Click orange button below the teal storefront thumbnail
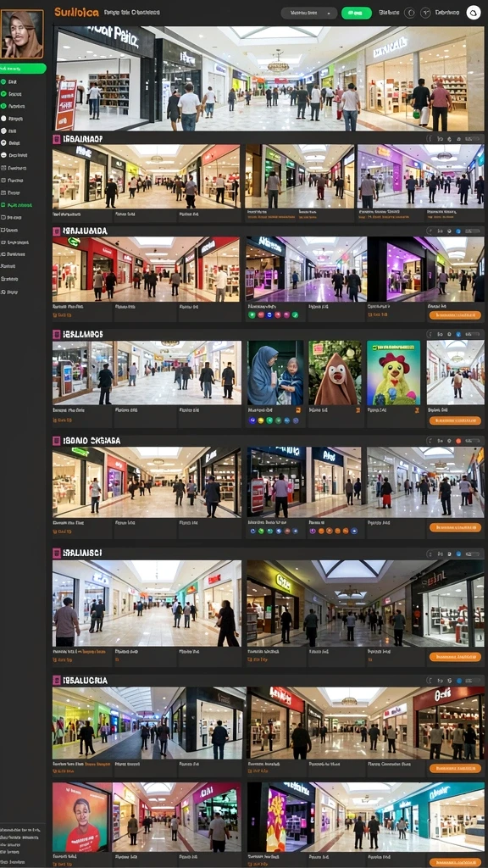The image size is (488, 868). pyautogui.click(x=455, y=862)
